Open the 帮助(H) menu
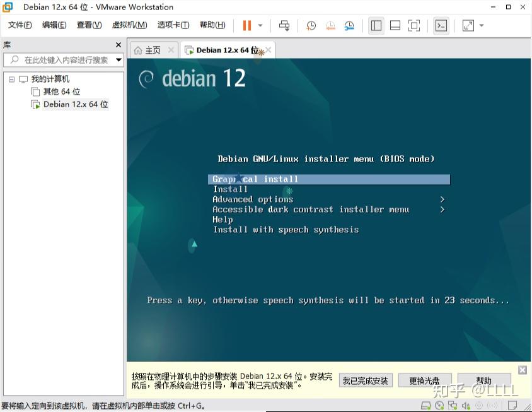 pos(212,25)
